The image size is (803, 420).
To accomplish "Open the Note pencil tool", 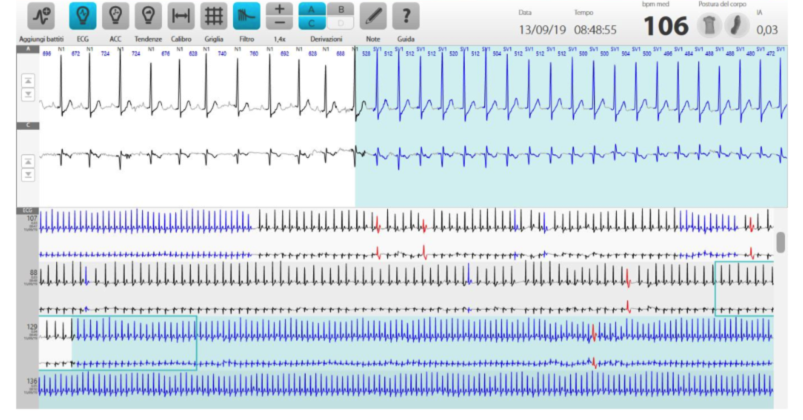I will tap(373, 16).
